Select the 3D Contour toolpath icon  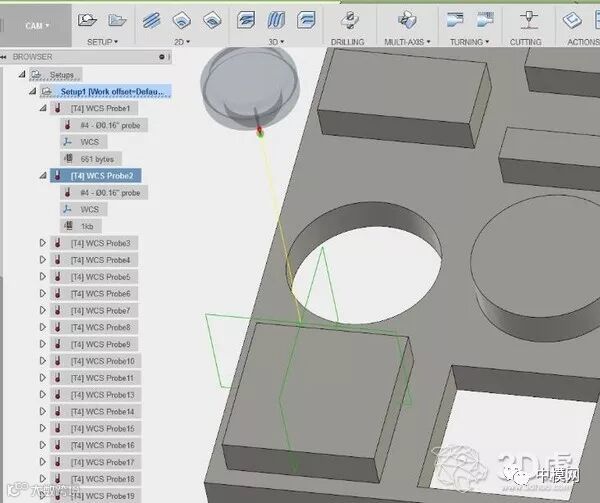(x=306, y=20)
